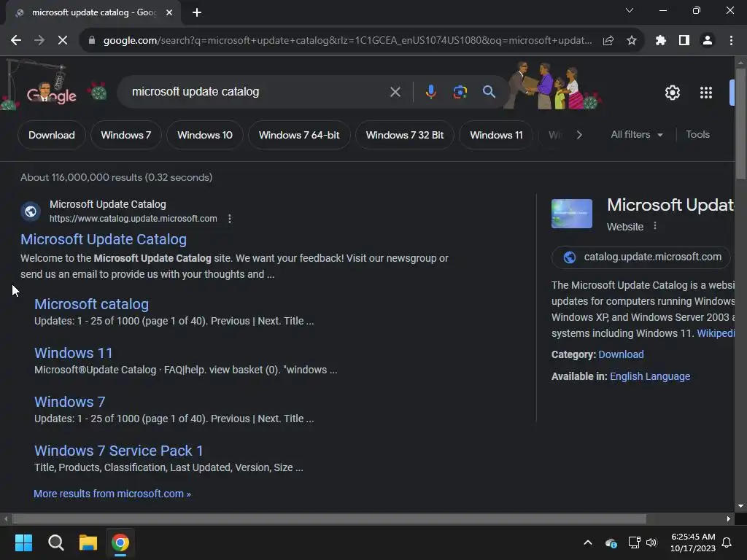Open the OneDrive cloud tray icon
This screenshot has height=560, width=747.
(611, 542)
